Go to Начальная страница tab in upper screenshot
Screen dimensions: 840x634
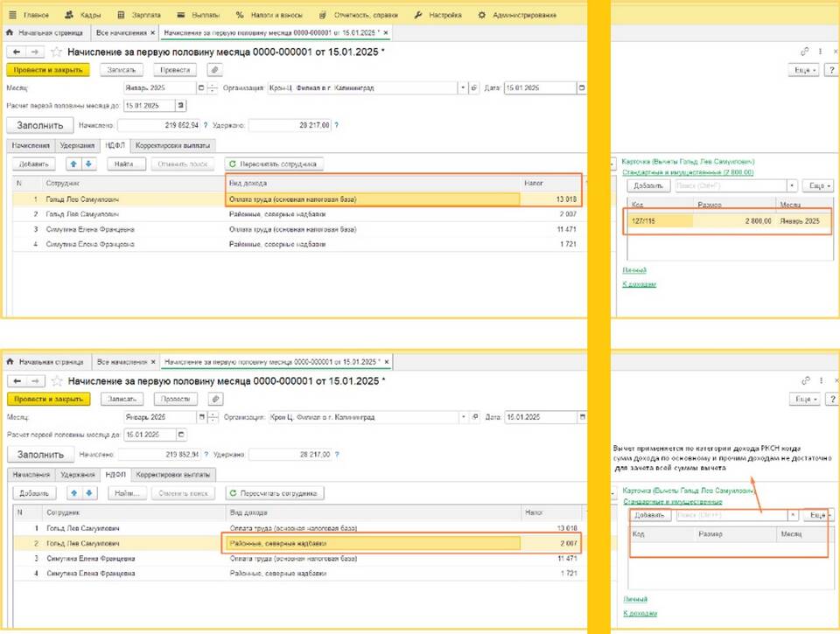coord(45,32)
